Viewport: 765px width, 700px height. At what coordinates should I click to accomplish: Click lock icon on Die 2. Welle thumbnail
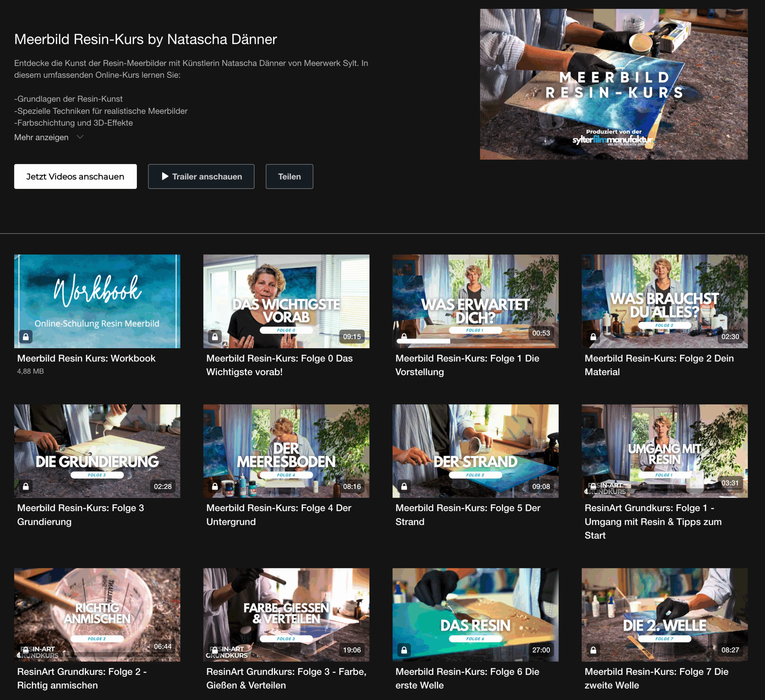click(x=593, y=650)
